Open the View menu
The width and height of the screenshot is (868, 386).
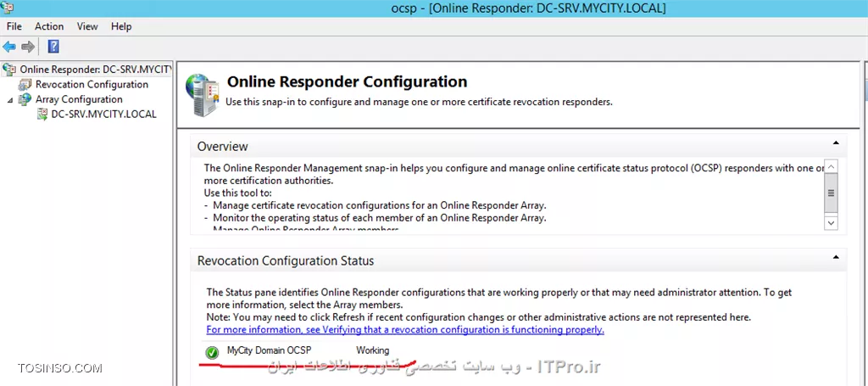[x=87, y=26]
